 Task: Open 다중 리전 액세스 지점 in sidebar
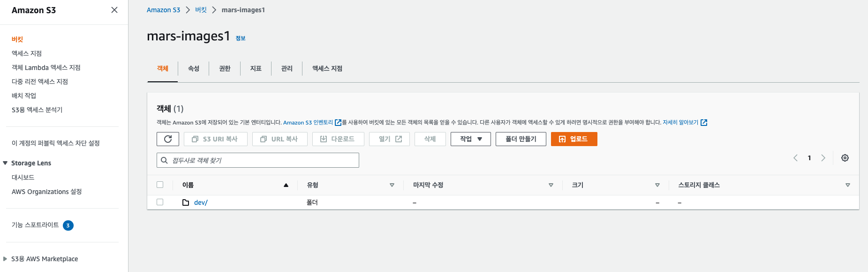(40, 82)
